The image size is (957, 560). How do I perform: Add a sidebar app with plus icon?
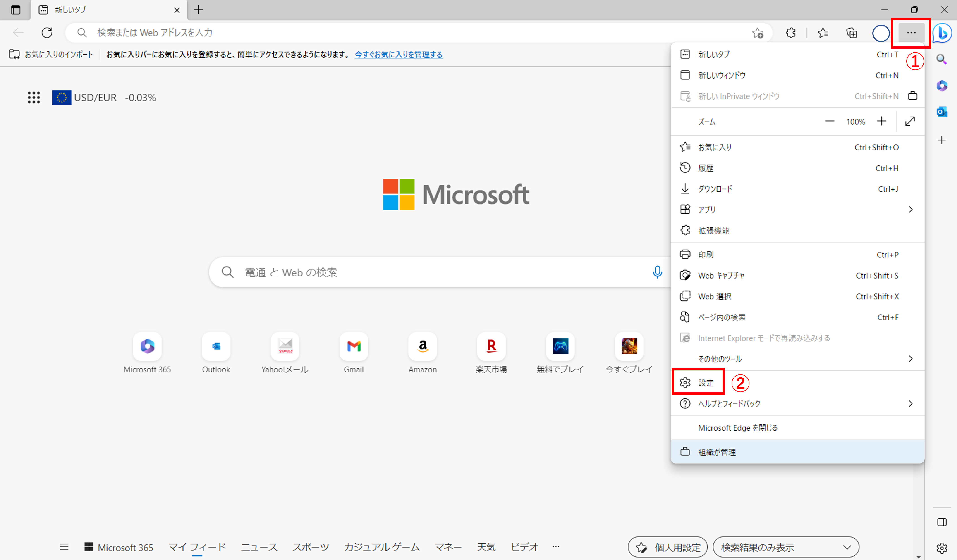tap(941, 141)
